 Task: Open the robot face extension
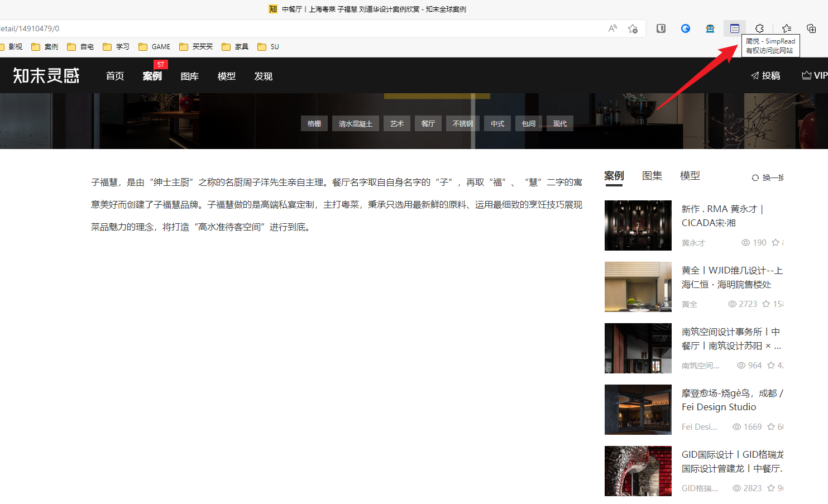710,28
